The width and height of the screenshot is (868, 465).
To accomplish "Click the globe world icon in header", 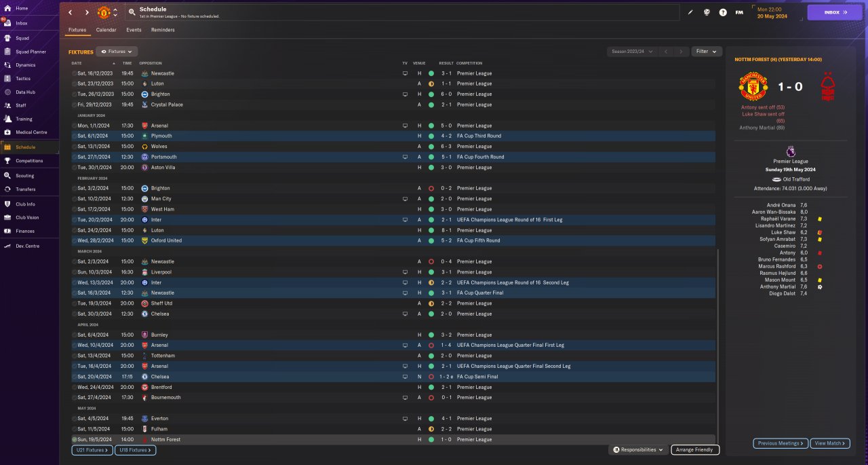I will click(707, 12).
